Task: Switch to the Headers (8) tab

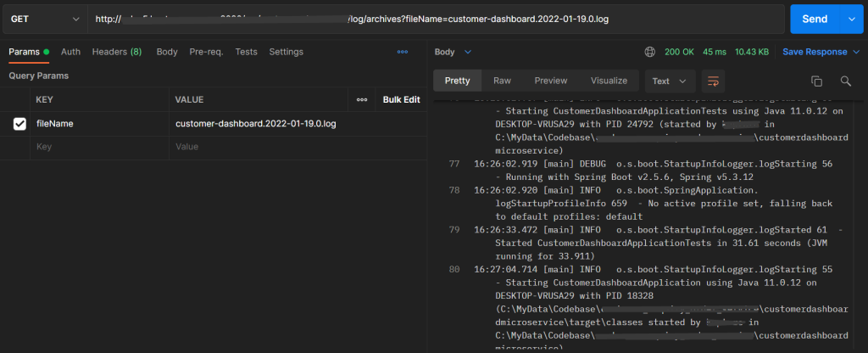Action: [x=116, y=52]
